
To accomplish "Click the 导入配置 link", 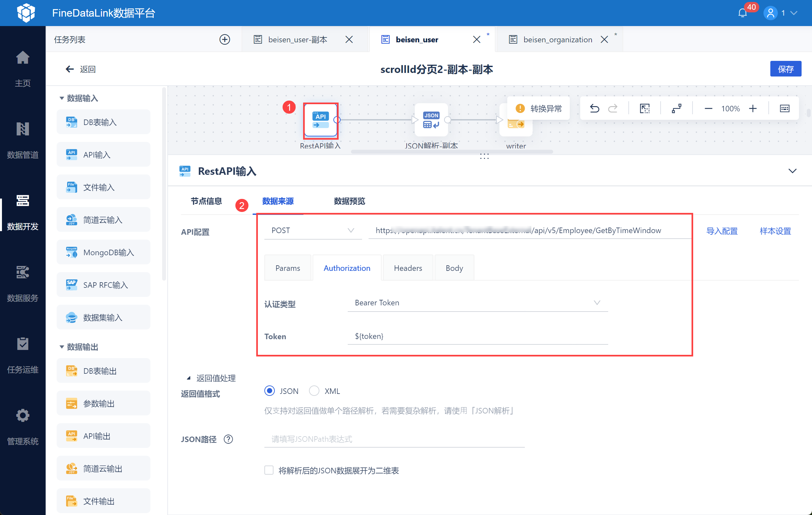I will pyautogui.click(x=721, y=231).
